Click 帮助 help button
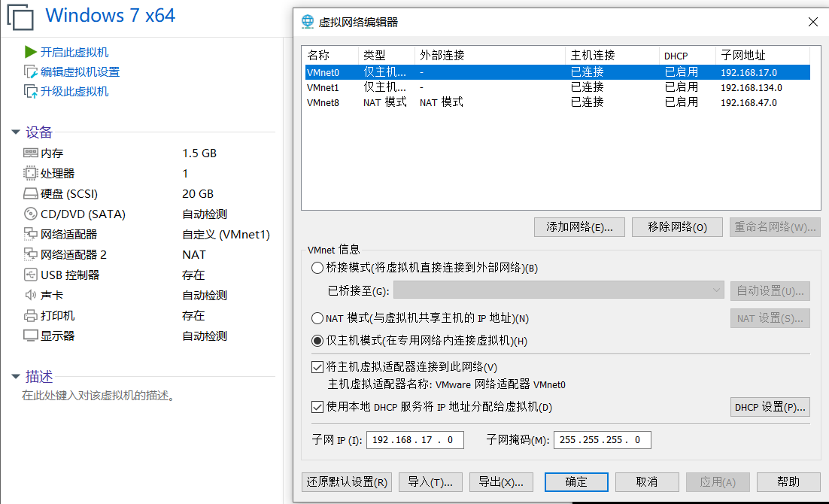This screenshot has height=504, width=829. click(788, 482)
